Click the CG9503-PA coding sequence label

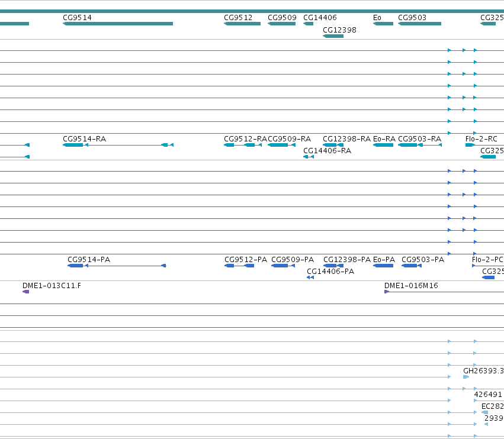423,260
